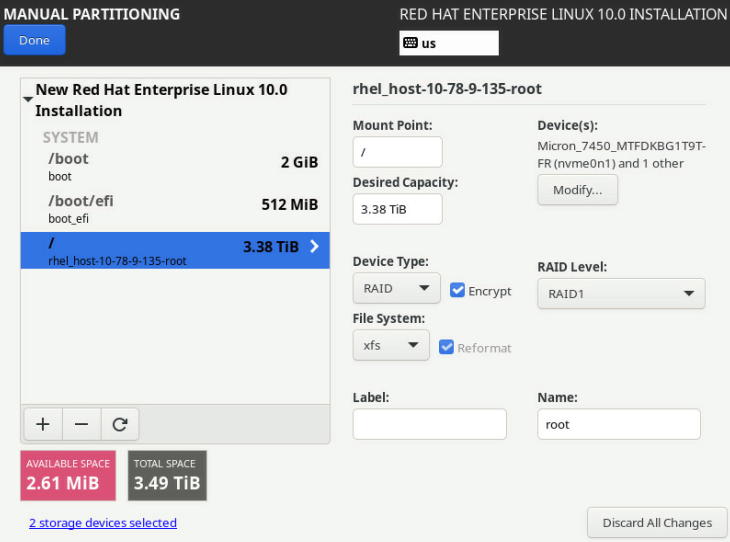Screen dimensions: 730x542
Task: Collapse the New Red Hat Enterprise Linux 10.0 Installation tree
Action: [x=28, y=99]
